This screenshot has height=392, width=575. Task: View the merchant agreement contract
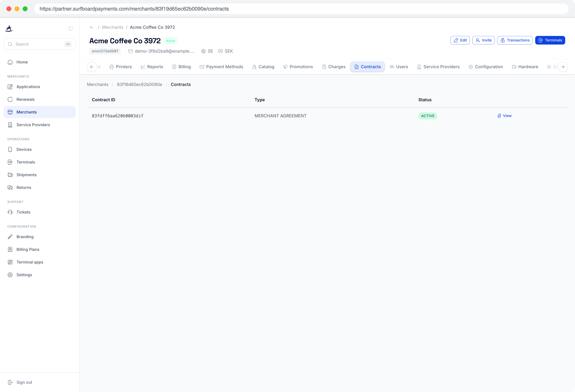point(504,116)
